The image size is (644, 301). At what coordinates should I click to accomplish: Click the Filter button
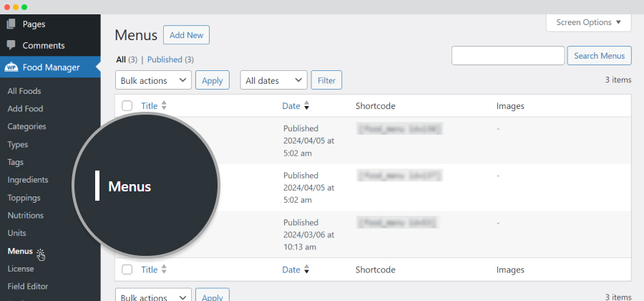(x=326, y=80)
